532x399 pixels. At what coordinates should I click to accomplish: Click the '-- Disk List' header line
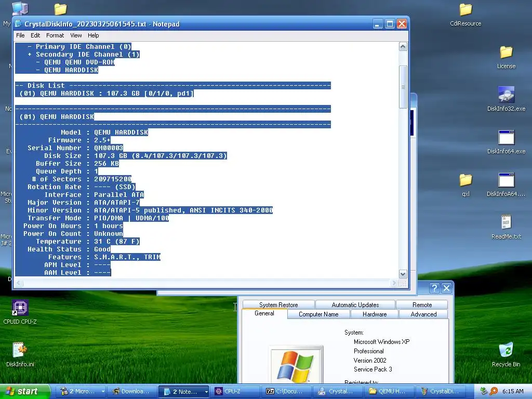tap(172, 86)
